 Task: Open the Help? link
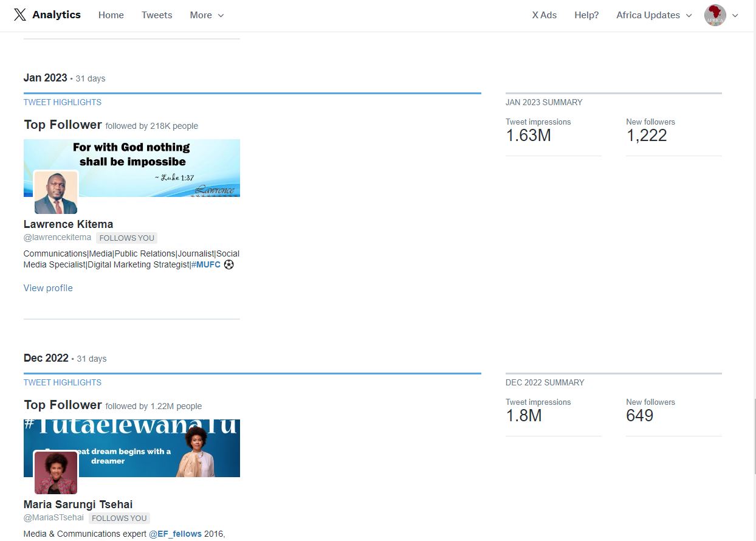[x=586, y=15]
